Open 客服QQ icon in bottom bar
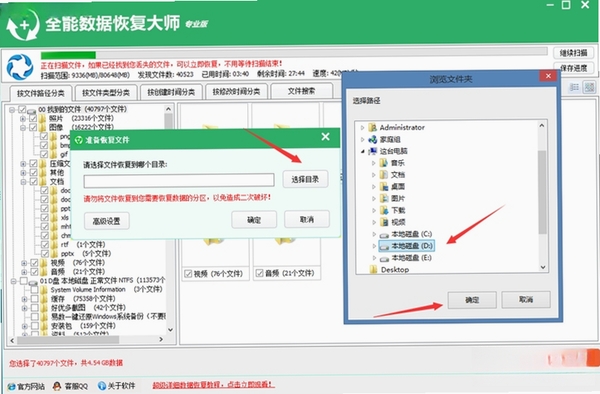The width and height of the screenshot is (600, 394). 57,386
